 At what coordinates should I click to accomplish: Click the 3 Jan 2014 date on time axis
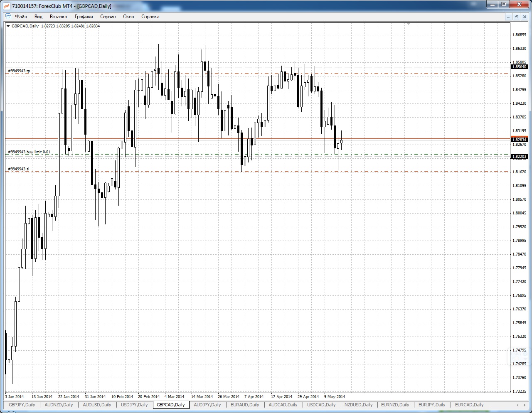(15, 397)
